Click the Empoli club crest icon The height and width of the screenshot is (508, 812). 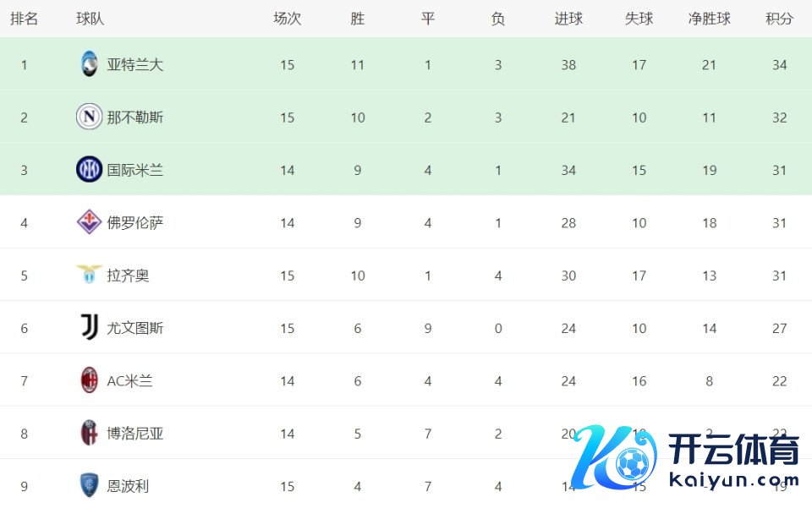[x=89, y=486]
